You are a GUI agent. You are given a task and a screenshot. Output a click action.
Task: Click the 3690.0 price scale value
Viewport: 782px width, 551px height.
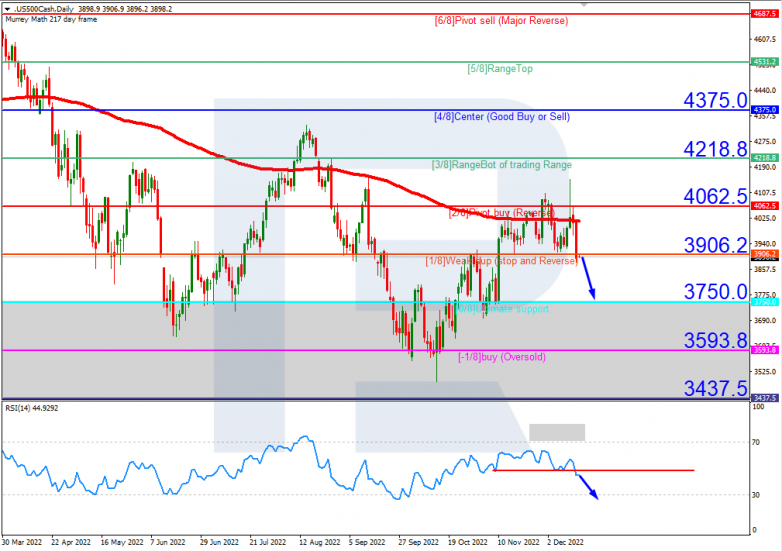pos(765,321)
